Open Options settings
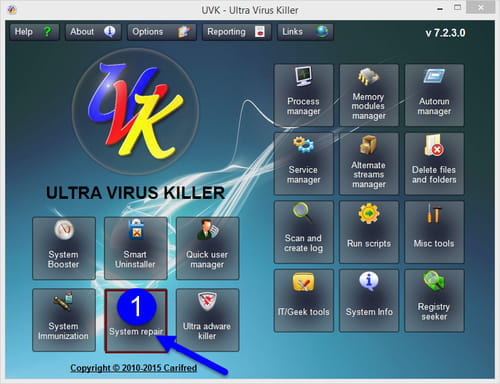 [x=161, y=32]
